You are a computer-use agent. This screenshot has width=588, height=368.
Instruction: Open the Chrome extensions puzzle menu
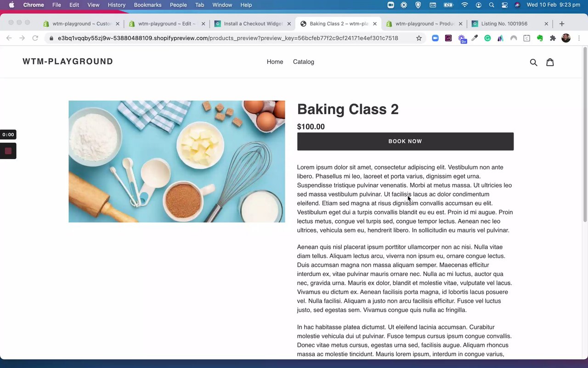(553, 38)
